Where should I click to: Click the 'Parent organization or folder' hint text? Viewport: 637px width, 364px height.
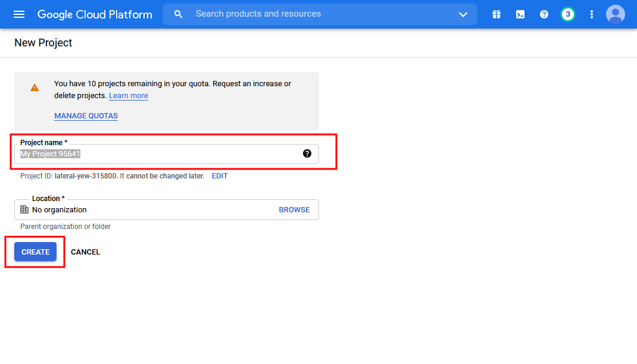point(65,227)
